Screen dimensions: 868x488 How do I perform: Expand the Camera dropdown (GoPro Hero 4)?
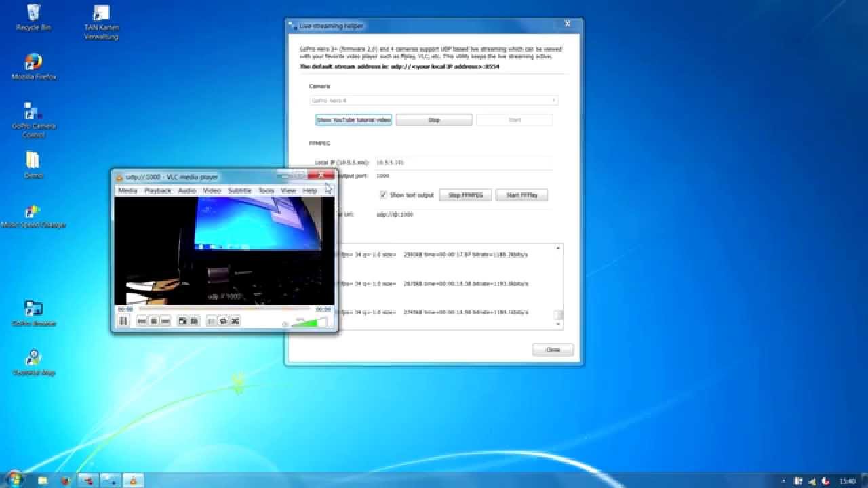[434, 100]
